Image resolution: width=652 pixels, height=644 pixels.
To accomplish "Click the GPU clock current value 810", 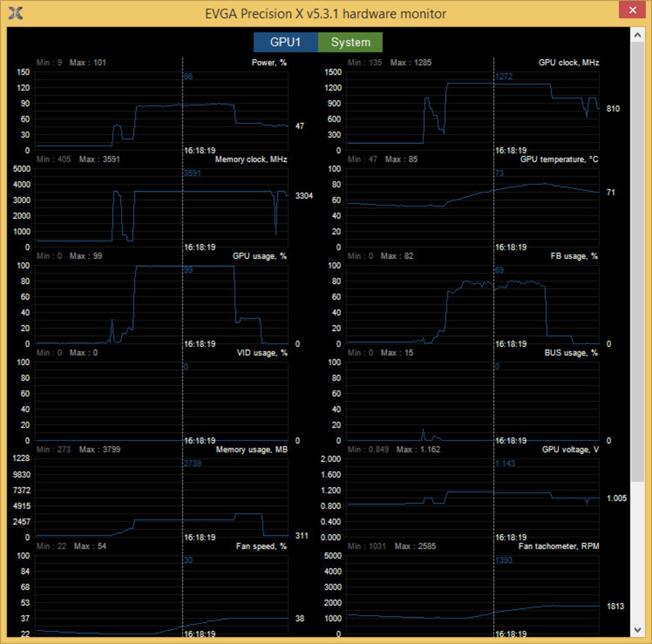I will coord(613,109).
